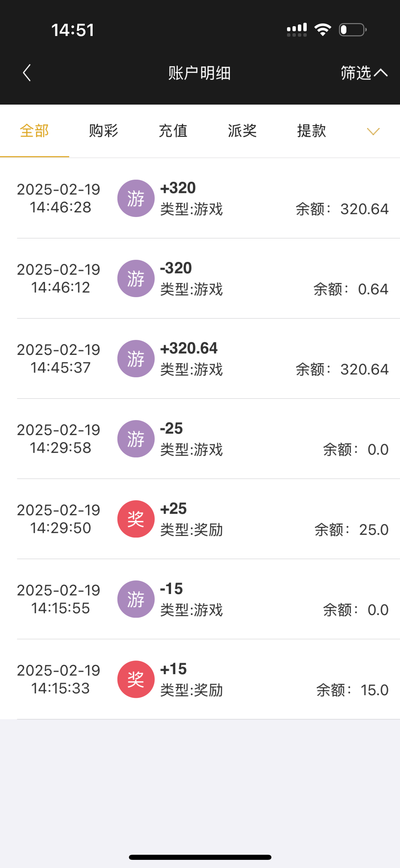The image size is (400, 868).
Task: Tap the purple icon on +320.64 transaction
Action: point(136,359)
